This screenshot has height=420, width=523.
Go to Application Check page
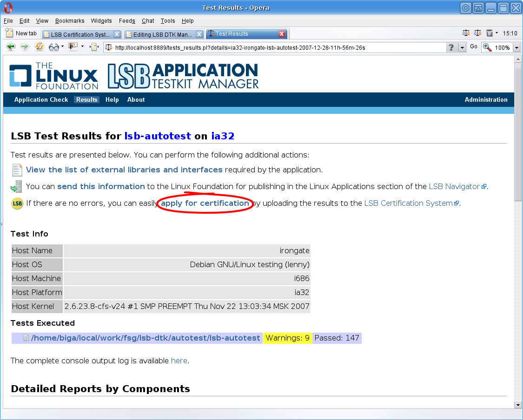tap(41, 100)
